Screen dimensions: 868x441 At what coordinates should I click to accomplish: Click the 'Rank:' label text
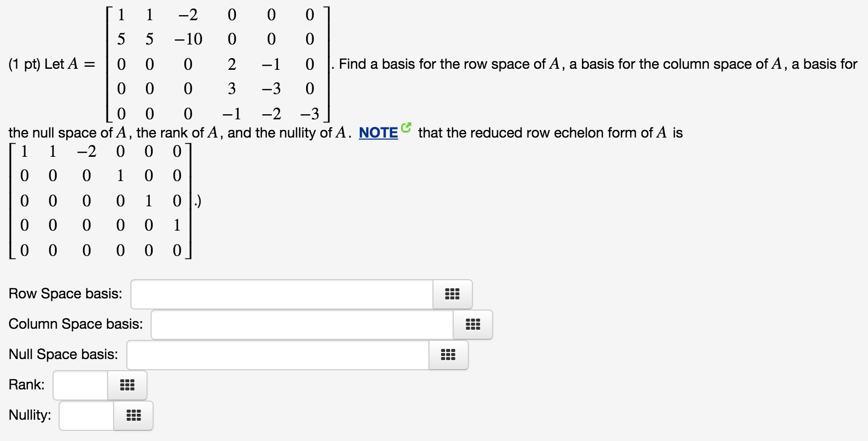27,385
